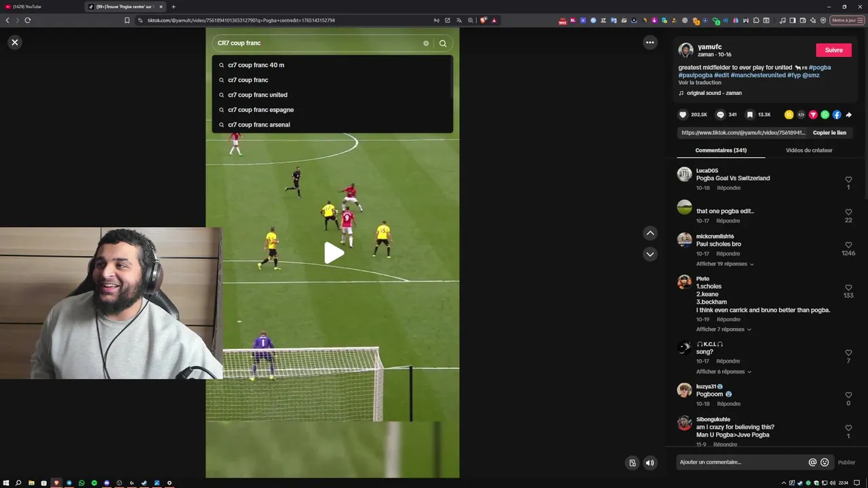Like LucaD05's comment

(x=848, y=180)
